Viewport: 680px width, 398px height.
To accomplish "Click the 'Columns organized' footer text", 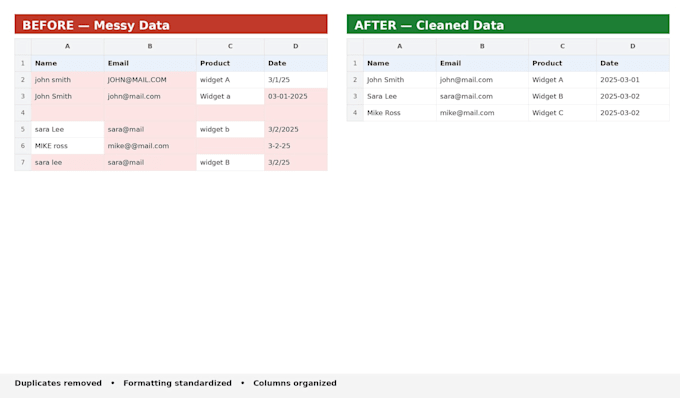I will [x=295, y=383].
